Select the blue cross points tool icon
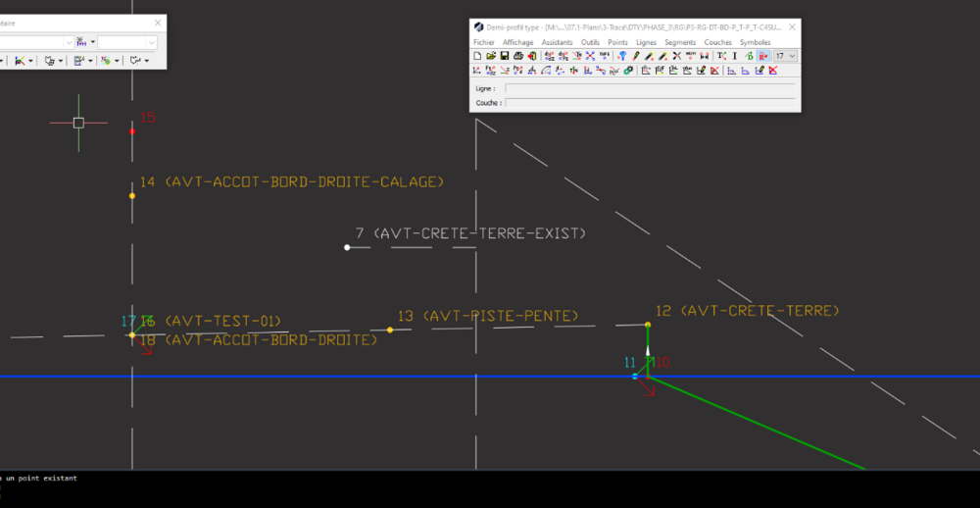 589,56
